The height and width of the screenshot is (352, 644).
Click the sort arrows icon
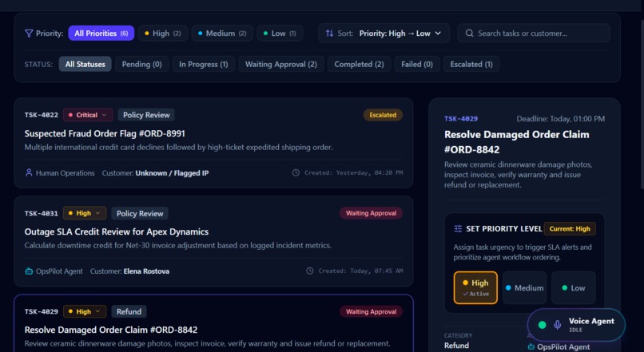tap(329, 34)
